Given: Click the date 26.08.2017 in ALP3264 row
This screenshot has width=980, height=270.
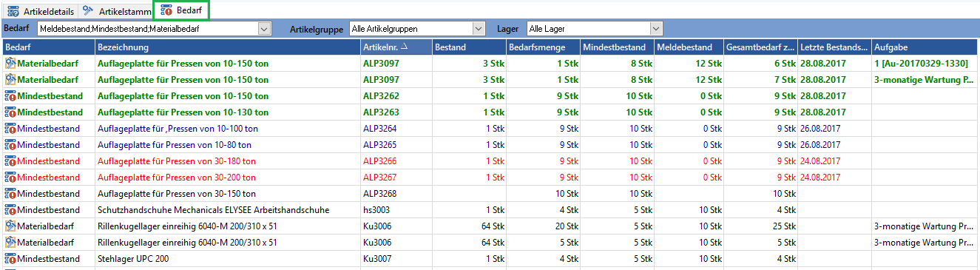Looking at the screenshot, I should 820,129.
